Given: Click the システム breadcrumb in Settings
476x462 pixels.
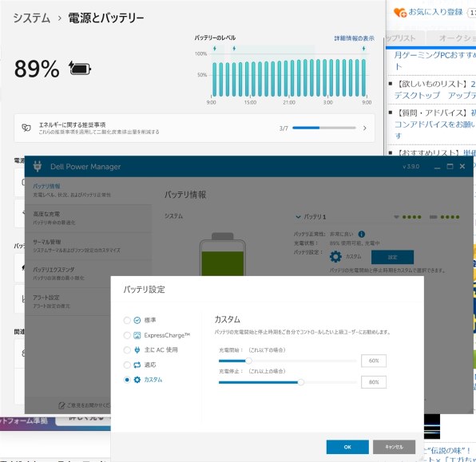Looking at the screenshot, I should [x=32, y=18].
